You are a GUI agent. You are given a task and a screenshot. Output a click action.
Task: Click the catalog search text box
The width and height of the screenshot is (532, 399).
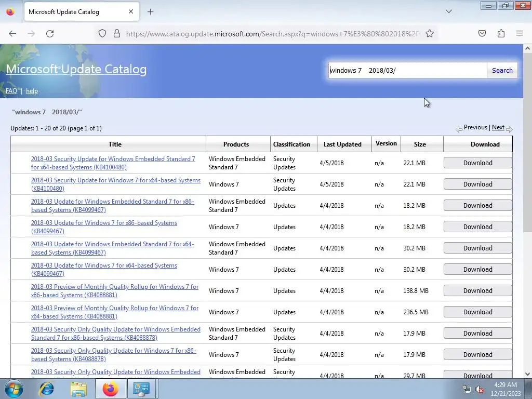tap(407, 70)
